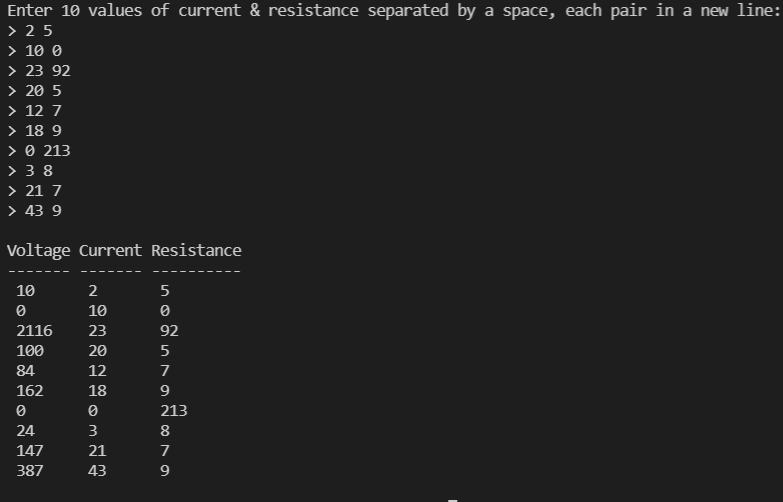Click the '> 0 213' input line

[x=39, y=151]
